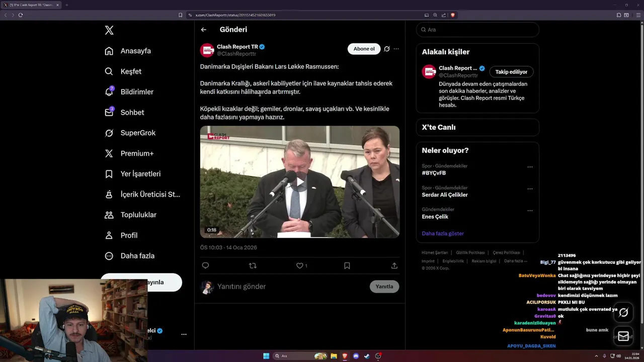Open a new browser tab with plus
This screenshot has width=644, height=362.
(x=66, y=5)
